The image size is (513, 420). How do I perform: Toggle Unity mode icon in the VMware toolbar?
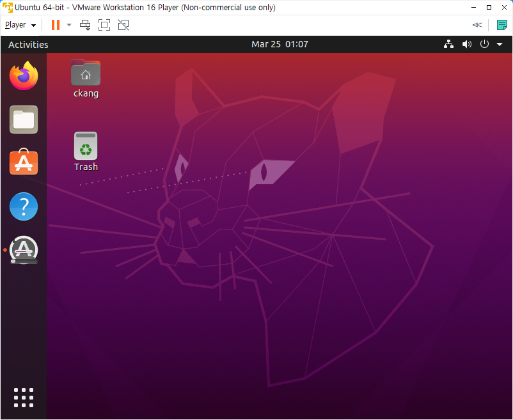coord(123,25)
